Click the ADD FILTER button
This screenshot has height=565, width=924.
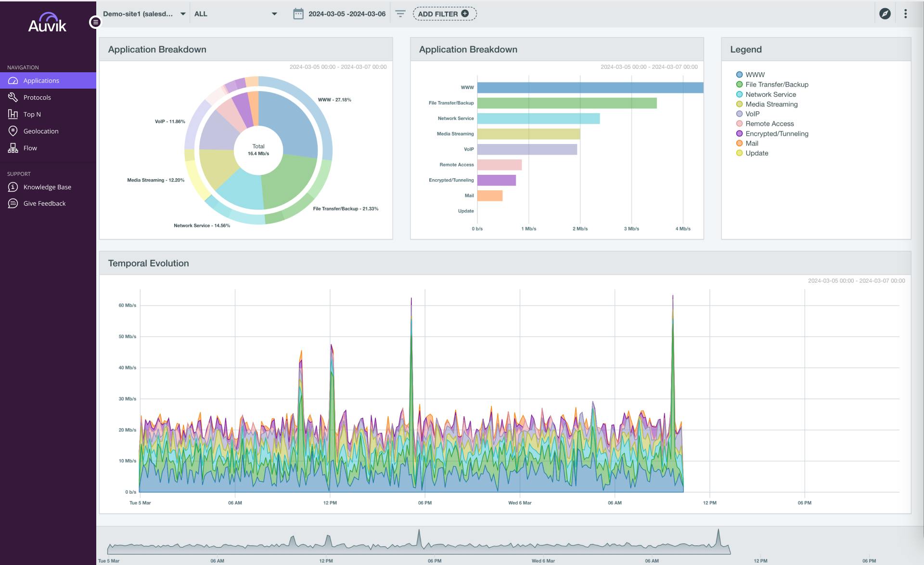coord(445,14)
